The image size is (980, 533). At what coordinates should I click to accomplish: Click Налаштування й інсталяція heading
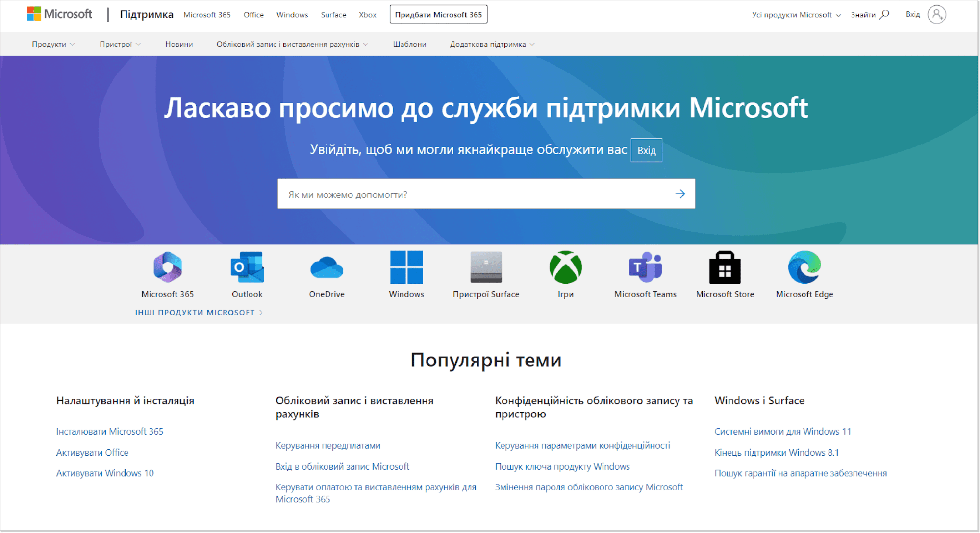pos(125,401)
